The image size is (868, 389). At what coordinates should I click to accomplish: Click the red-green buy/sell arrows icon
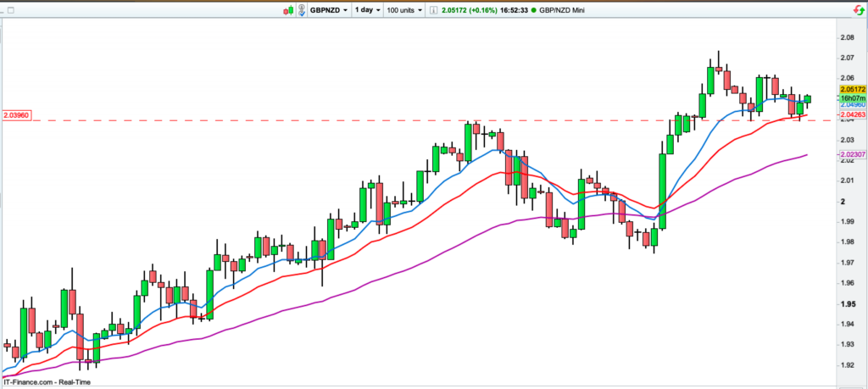[858, 10]
